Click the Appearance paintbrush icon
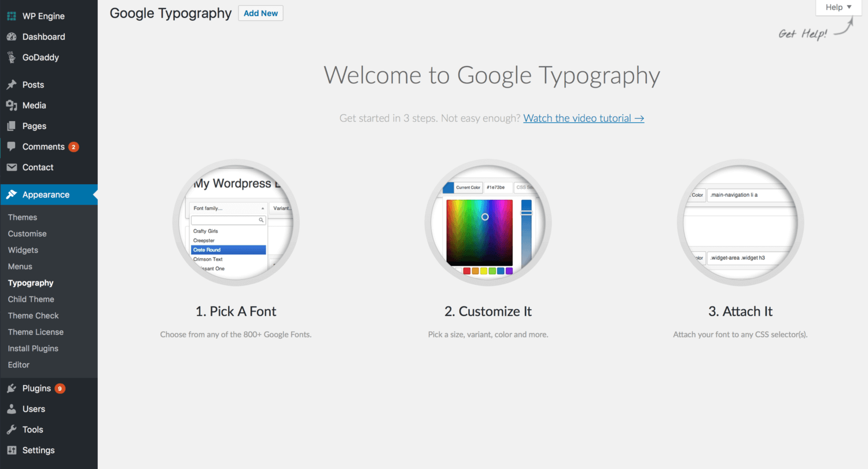The height and width of the screenshot is (469, 868). click(x=12, y=195)
